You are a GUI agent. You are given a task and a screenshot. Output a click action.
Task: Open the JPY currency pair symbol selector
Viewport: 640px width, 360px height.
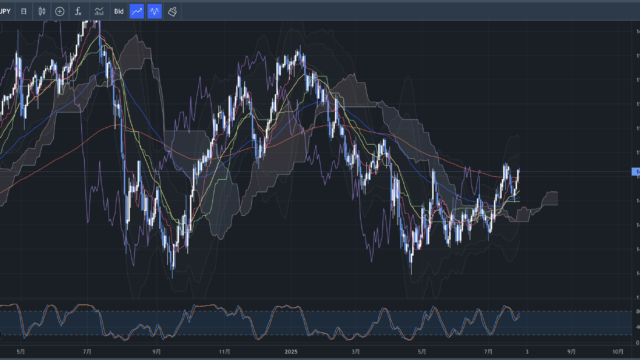[x=5, y=11]
